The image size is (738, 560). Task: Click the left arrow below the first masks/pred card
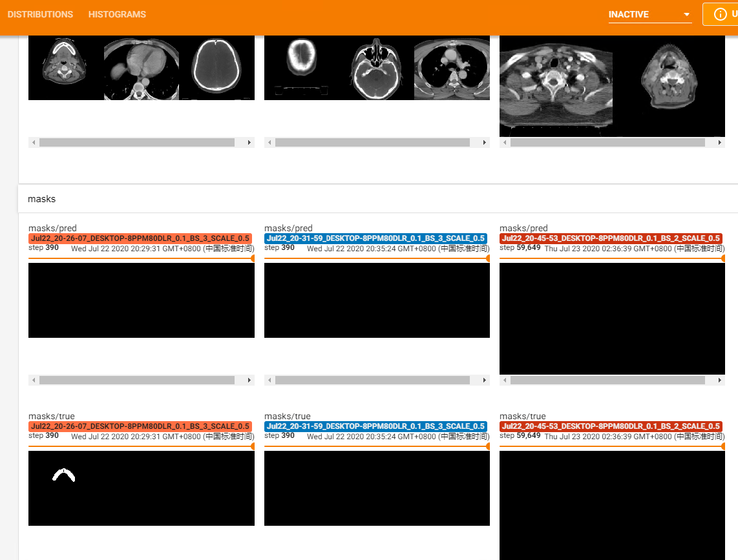coord(32,380)
